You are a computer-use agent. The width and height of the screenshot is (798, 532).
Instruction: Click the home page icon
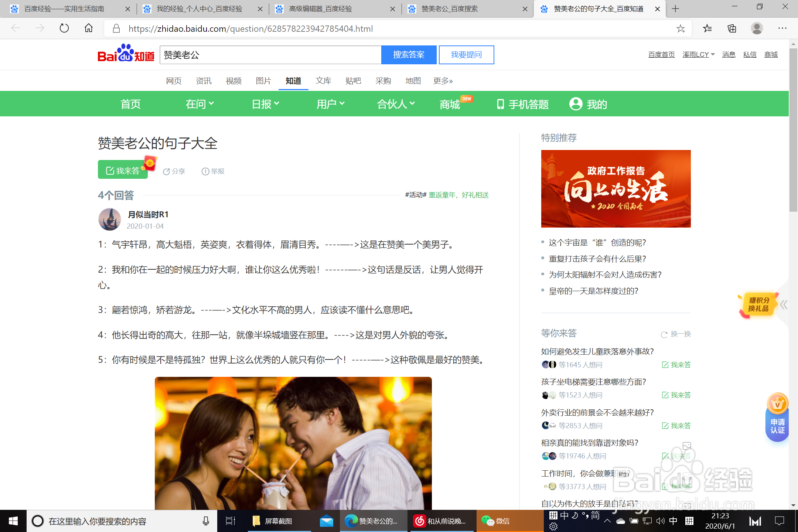pyautogui.click(x=89, y=28)
